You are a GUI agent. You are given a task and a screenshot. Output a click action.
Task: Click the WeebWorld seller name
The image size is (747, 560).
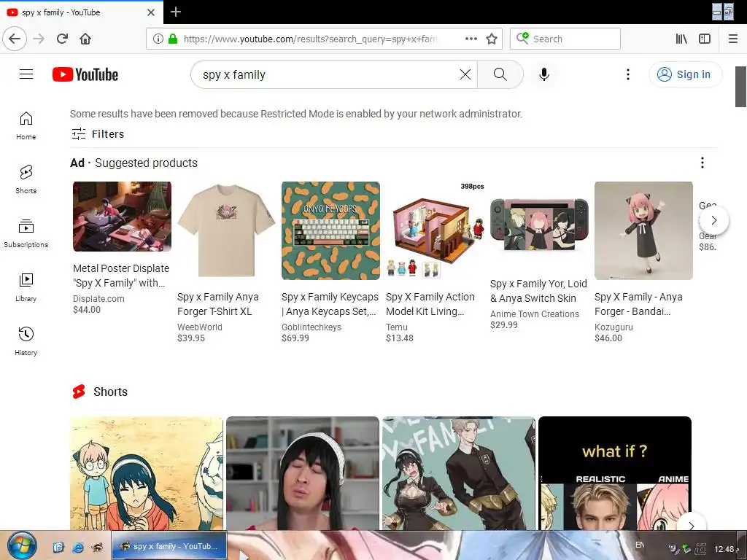200,327
